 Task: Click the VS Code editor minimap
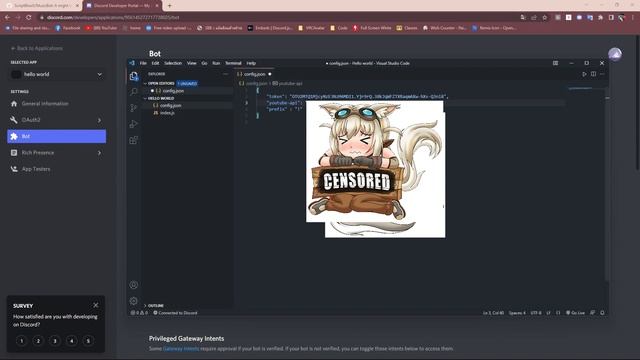(580, 88)
